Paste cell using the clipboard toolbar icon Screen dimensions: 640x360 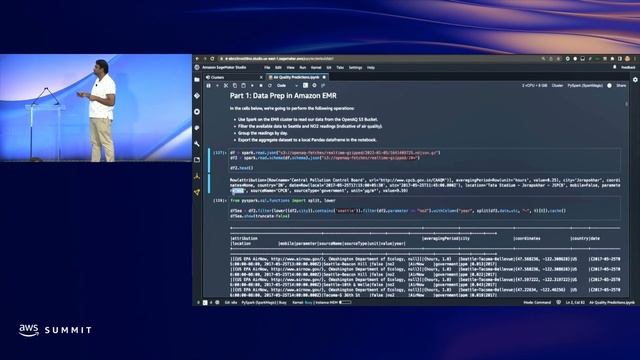[243, 86]
